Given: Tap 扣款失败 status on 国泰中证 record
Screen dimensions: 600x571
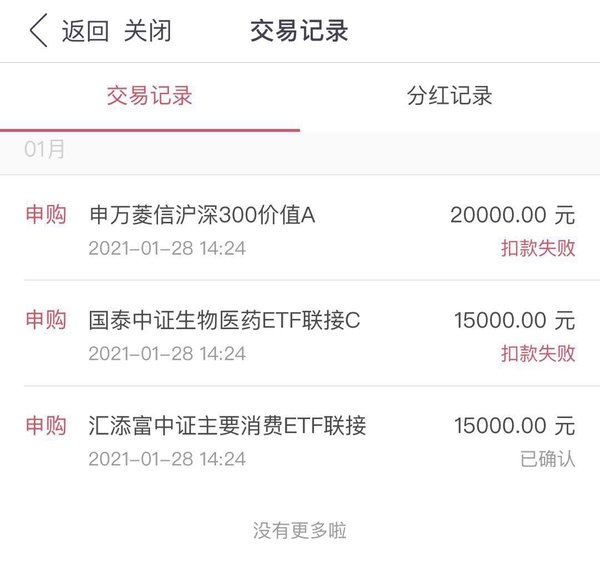Looking at the screenshot, I should (x=538, y=353).
